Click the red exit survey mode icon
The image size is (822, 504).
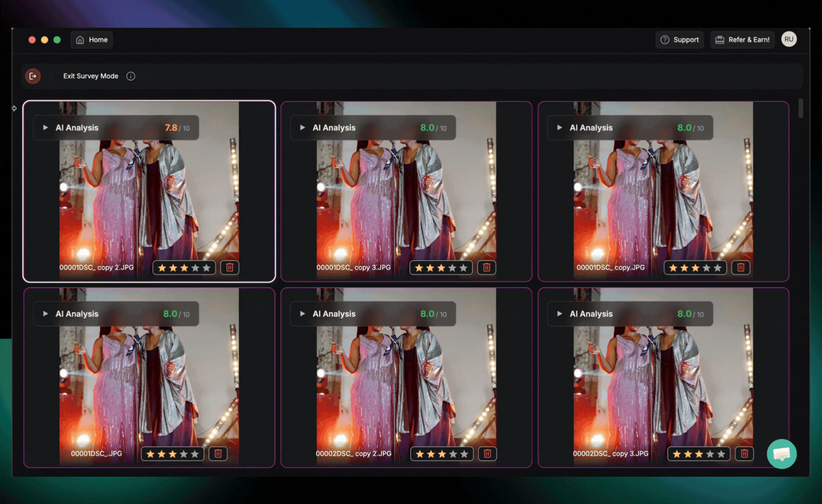[33, 76]
